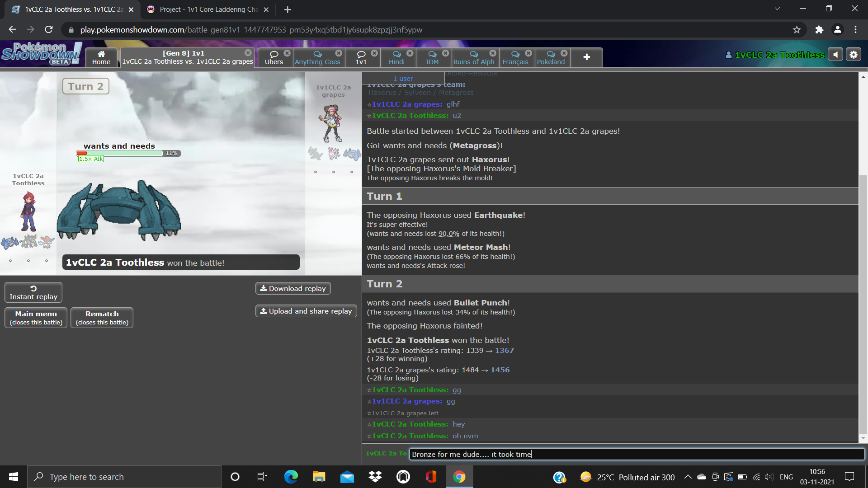Close the Ubers chat room tab
The width and height of the screenshot is (868, 488).
[x=287, y=53]
